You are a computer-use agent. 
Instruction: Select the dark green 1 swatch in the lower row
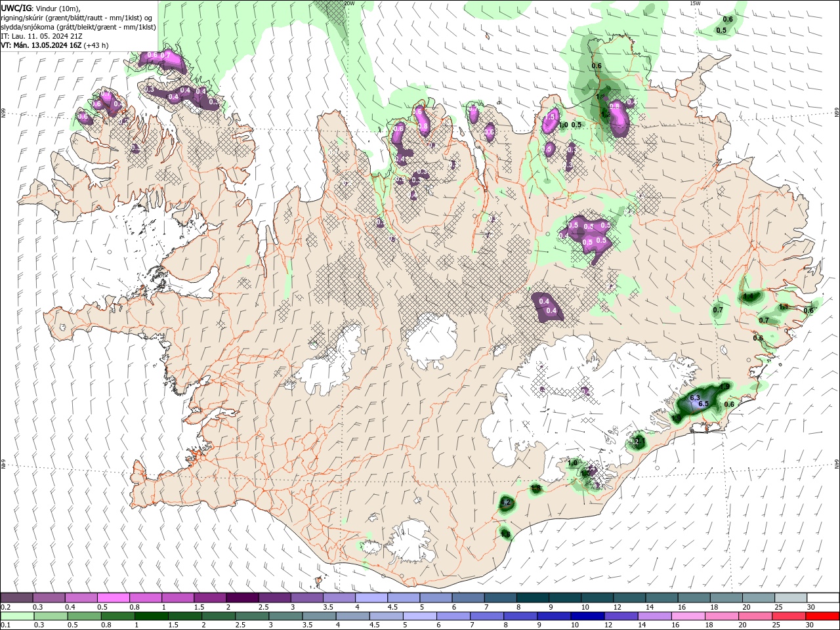(150, 616)
